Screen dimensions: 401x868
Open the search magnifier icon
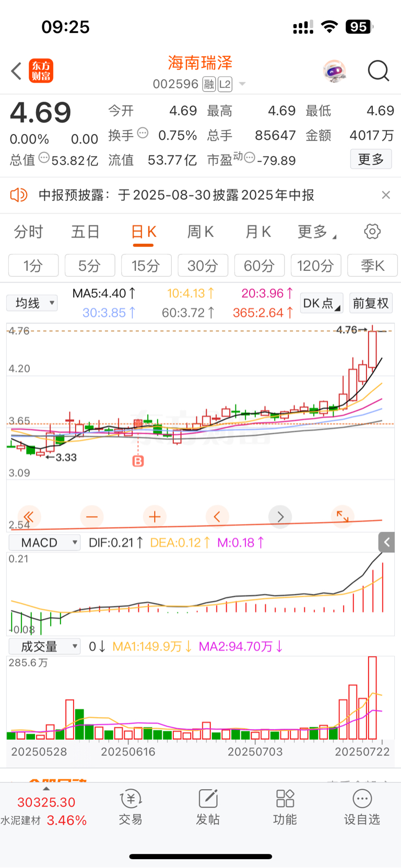tap(379, 71)
